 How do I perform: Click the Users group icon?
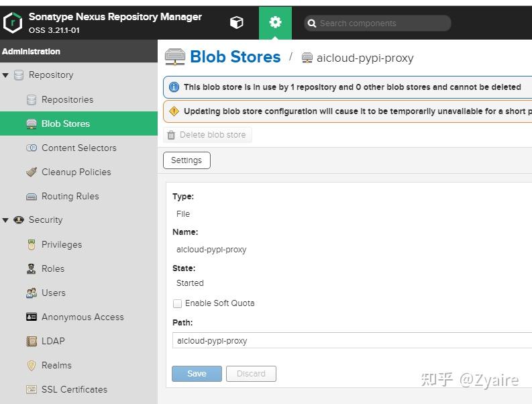pyautogui.click(x=32, y=293)
